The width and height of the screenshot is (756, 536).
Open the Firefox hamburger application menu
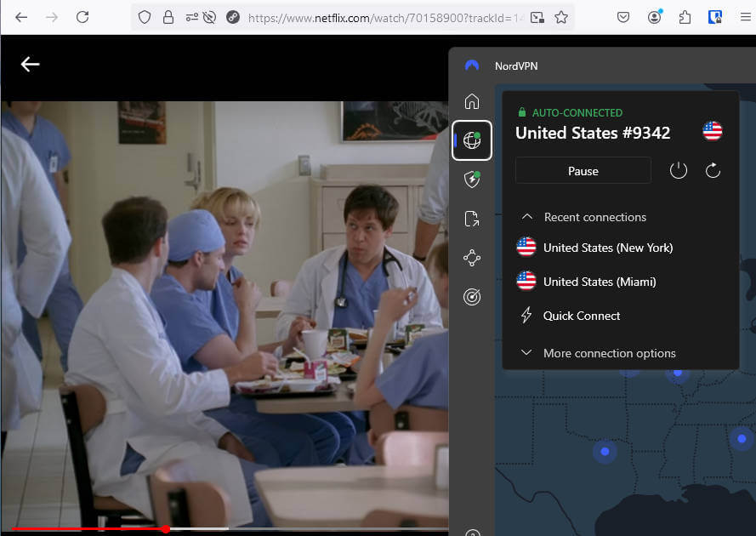pyautogui.click(x=744, y=17)
